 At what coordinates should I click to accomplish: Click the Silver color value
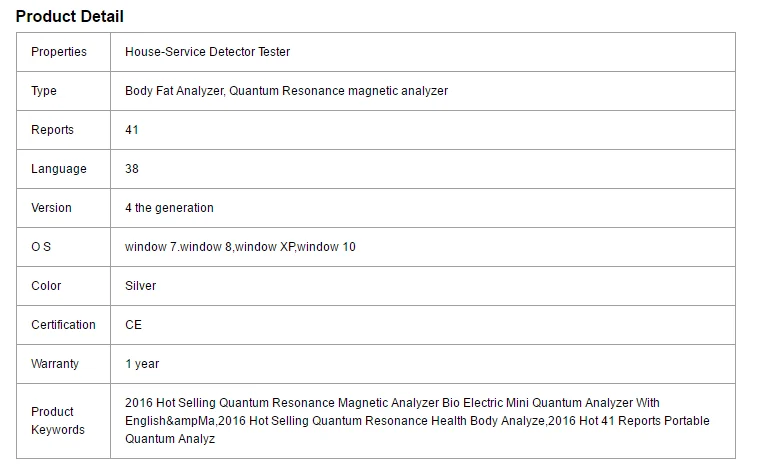[141, 286]
